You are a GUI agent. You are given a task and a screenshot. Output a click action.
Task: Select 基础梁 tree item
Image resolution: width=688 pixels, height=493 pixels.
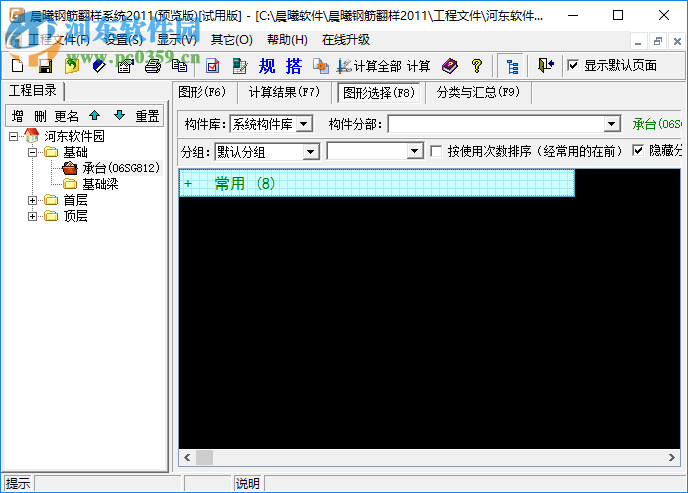[x=100, y=184]
